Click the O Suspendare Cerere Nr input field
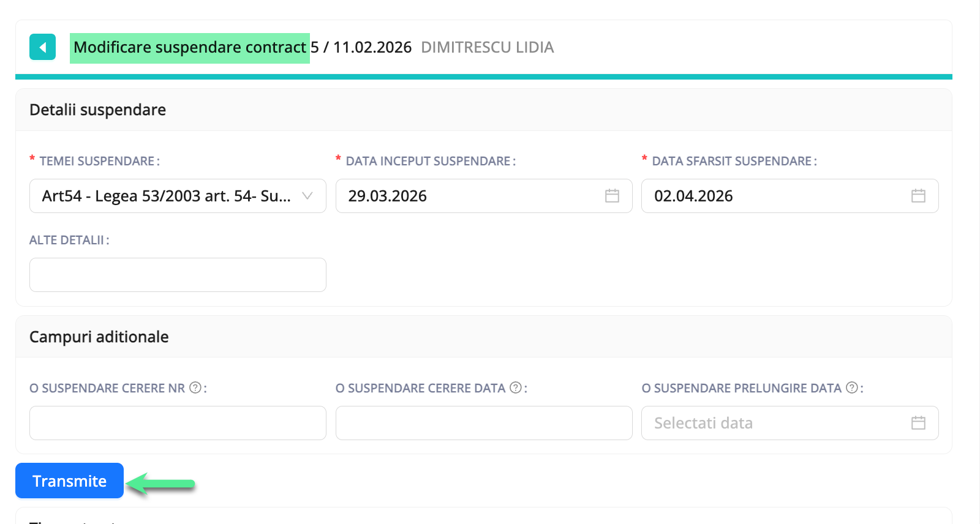Screen dimensions: 980x524 [x=178, y=422]
